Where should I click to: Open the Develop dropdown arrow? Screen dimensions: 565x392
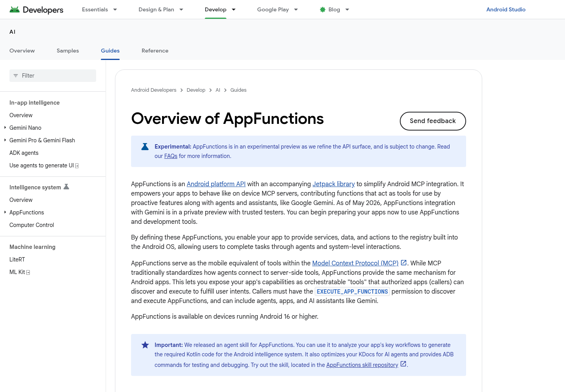point(233,9)
